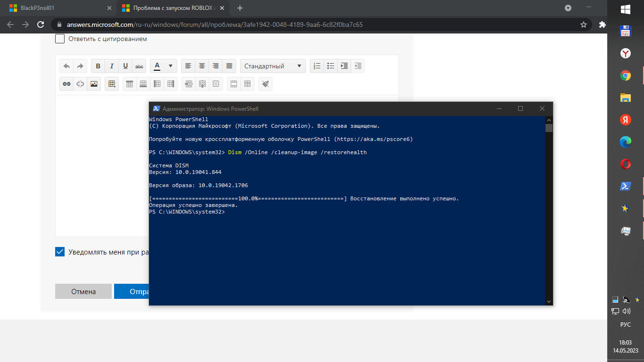Focus the reply text area
644x362 pixels.
[102, 165]
